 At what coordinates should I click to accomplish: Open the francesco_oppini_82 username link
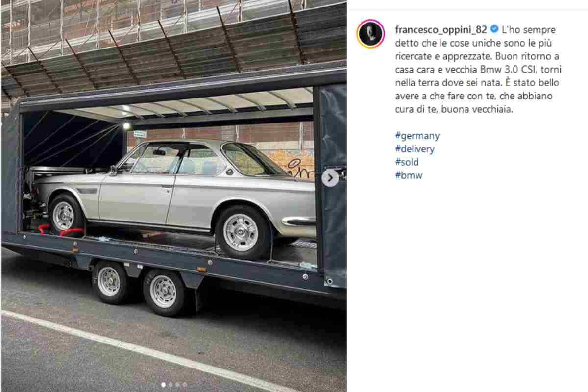441,29
